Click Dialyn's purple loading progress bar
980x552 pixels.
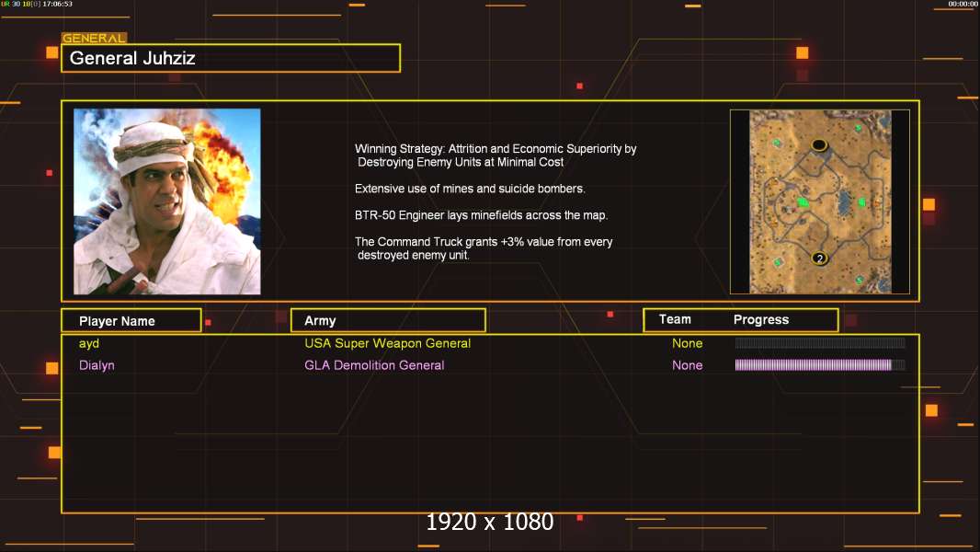click(820, 365)
